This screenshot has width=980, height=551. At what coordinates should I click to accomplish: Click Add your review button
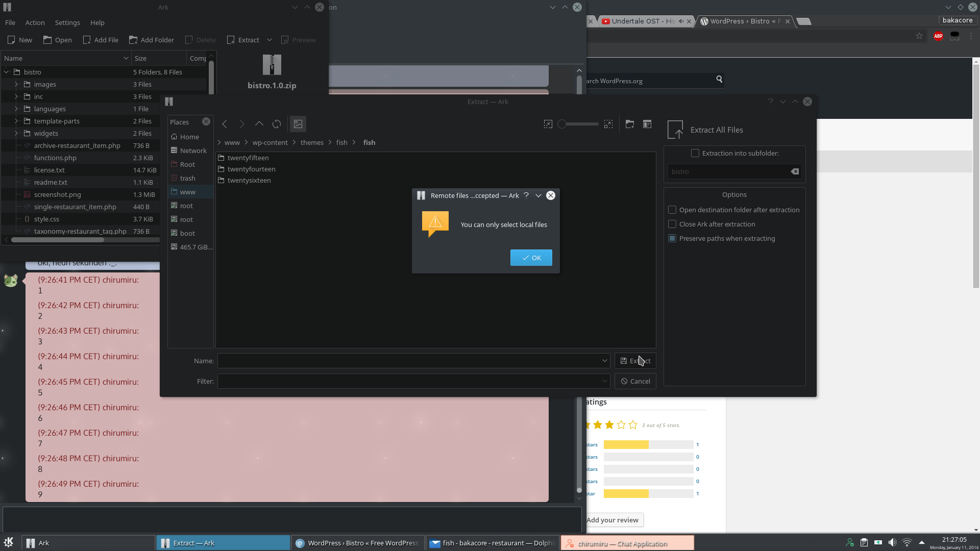click(612, 520)
